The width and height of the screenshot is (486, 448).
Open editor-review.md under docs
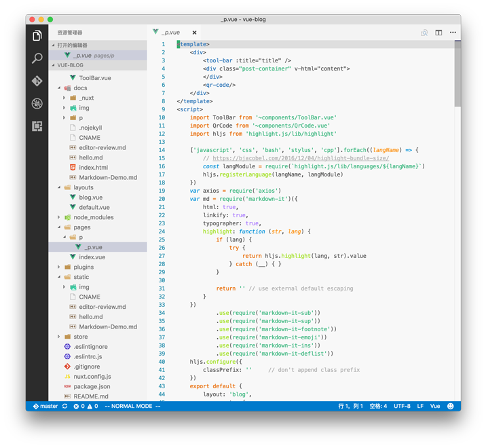pyautogui.click(x=102, y=147)
